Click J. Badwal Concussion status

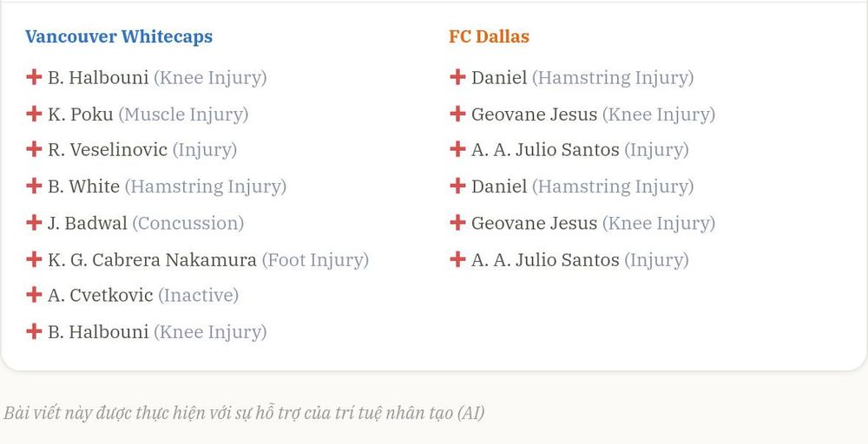(188, 224)
